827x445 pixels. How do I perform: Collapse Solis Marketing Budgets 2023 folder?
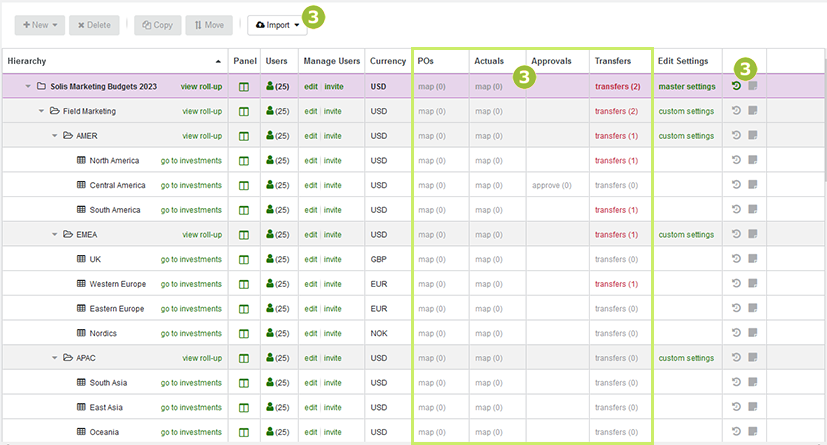point(28,86)
